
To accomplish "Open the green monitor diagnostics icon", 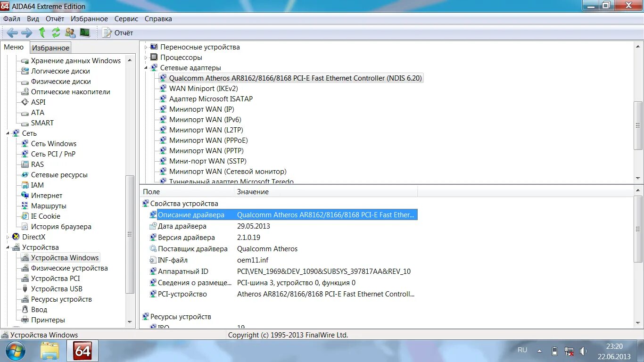I will [x=84, y=33].
